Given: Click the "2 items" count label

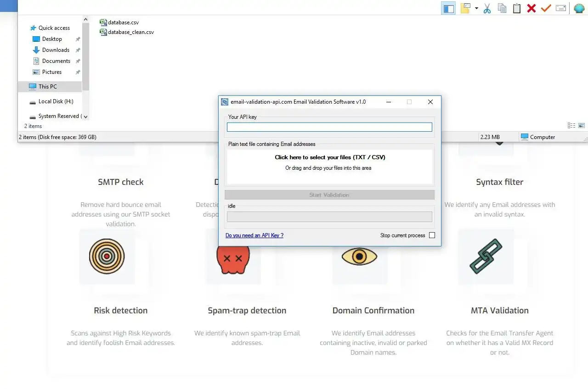Looking at the screenshot, I should point(33,126).
